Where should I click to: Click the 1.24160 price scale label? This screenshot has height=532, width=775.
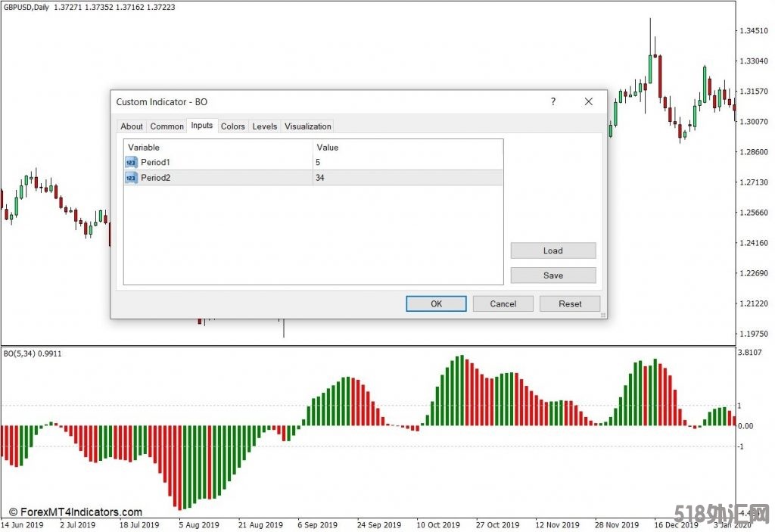pos(754,243)
